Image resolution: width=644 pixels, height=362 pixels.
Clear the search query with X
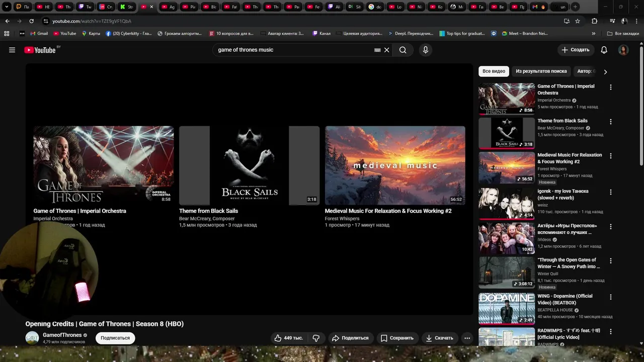click(387, 50)
